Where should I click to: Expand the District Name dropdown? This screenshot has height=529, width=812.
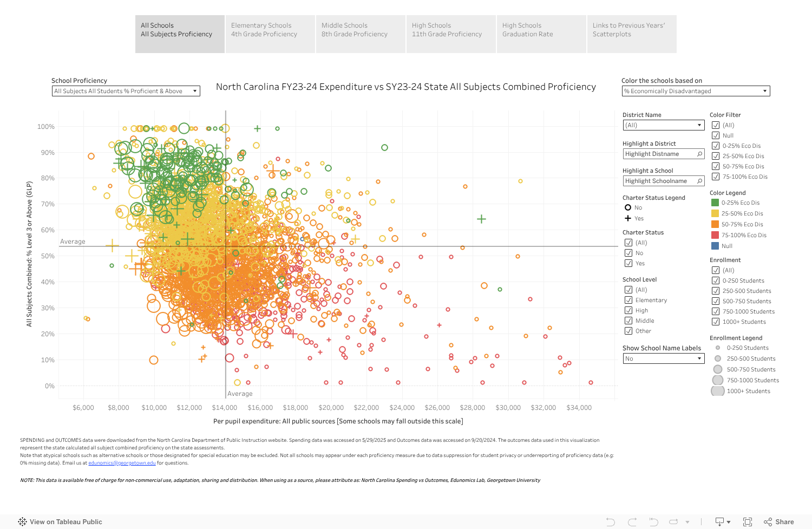pos(663,125)
